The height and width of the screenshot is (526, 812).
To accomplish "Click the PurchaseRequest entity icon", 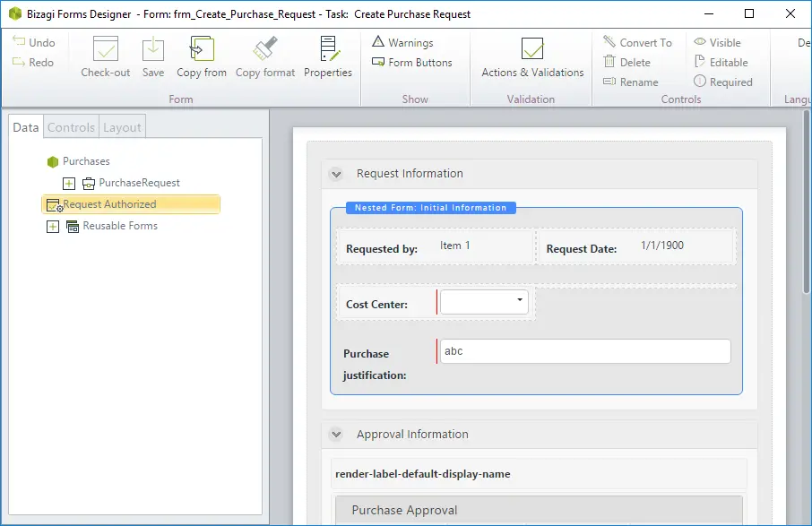I will (89, 184).
